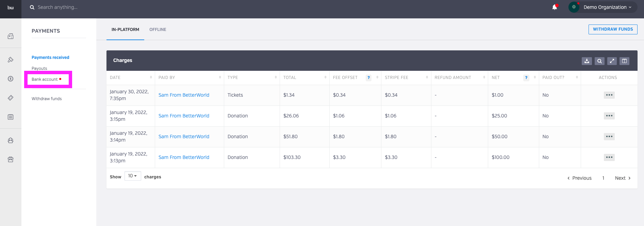Open the ticket sidebar icon
The image size is (644, 226).
pos(11,98)
